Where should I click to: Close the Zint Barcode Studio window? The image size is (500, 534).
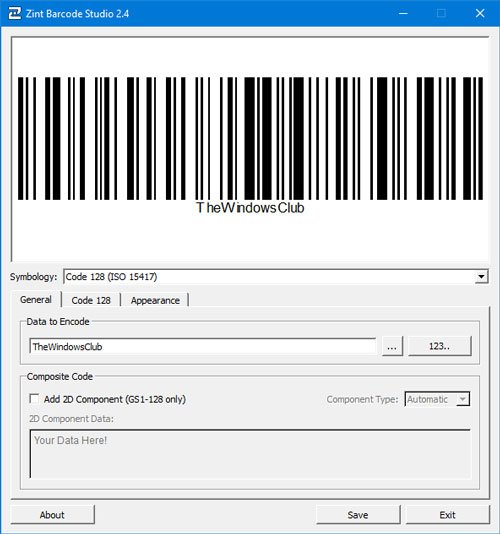480,14
